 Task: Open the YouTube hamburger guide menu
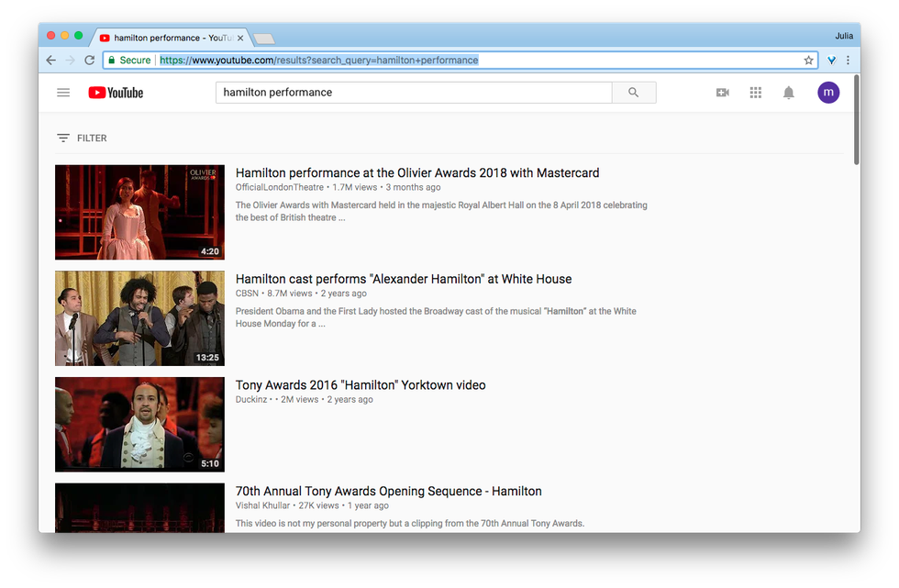63,93
